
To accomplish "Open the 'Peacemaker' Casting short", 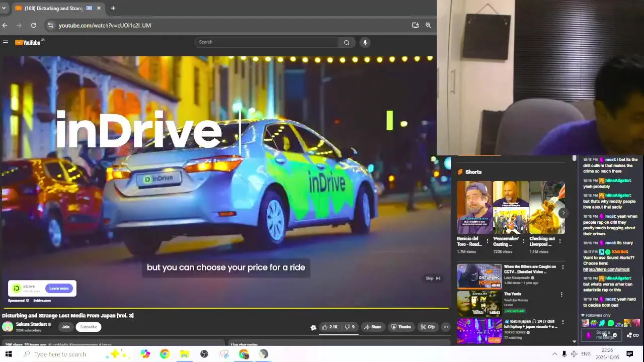I will (x=511, y=207).
